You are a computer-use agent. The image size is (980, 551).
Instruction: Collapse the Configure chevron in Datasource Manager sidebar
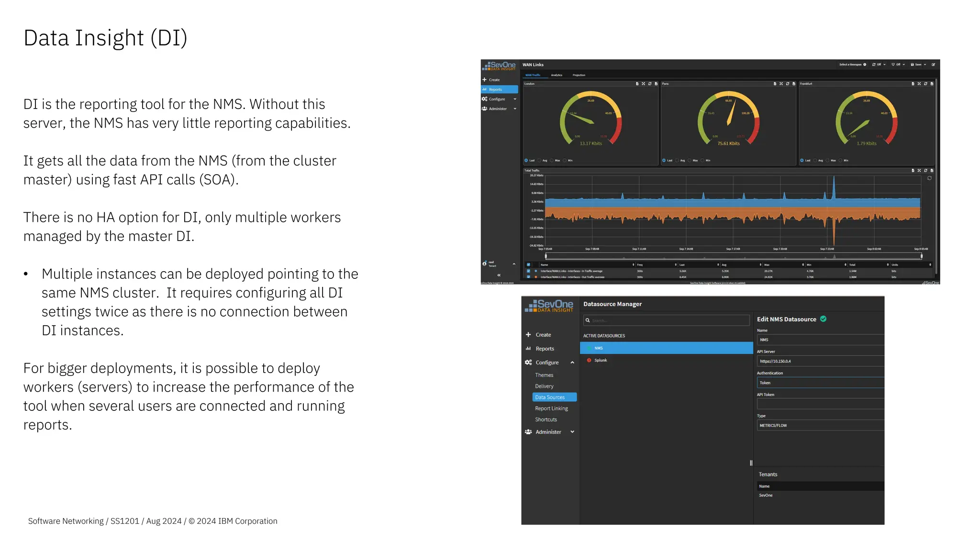point(572,363)
